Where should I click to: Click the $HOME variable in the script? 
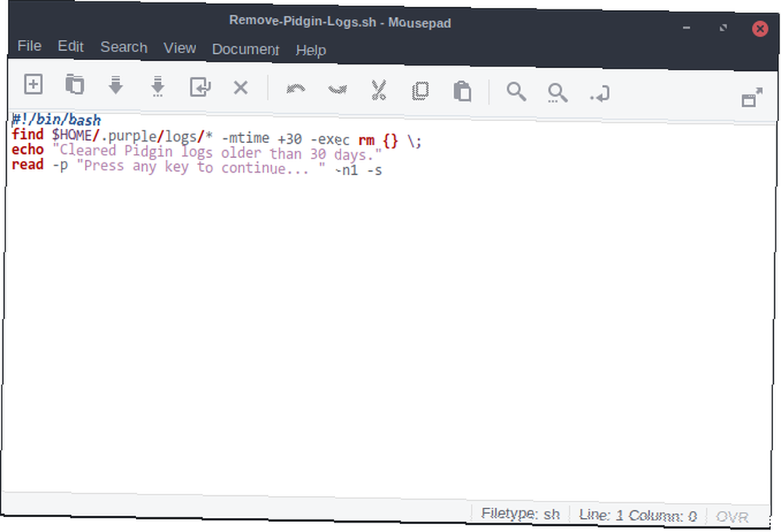point(72,135)
